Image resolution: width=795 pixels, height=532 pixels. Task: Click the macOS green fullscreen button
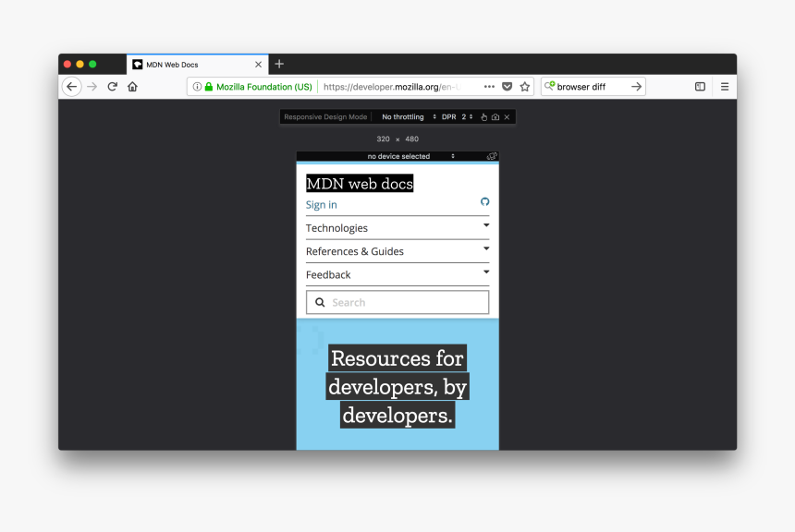tap(92, 64)
